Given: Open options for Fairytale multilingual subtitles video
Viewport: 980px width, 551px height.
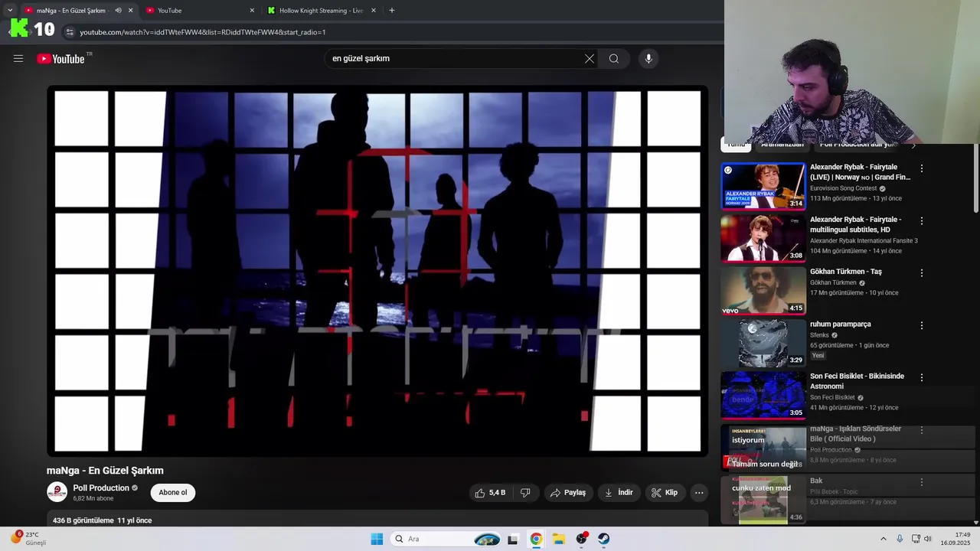Looking at the screenshot, I should pyautogui.click(x=922, y=221).
